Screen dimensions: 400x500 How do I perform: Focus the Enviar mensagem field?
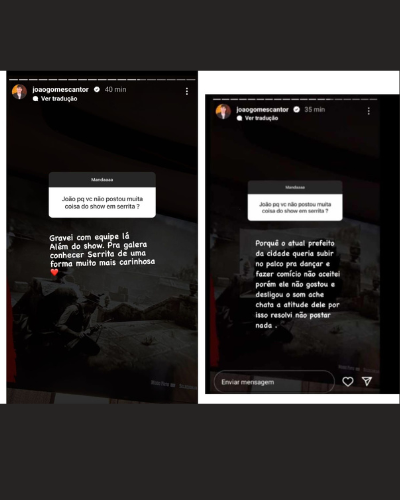click(274, 382)
